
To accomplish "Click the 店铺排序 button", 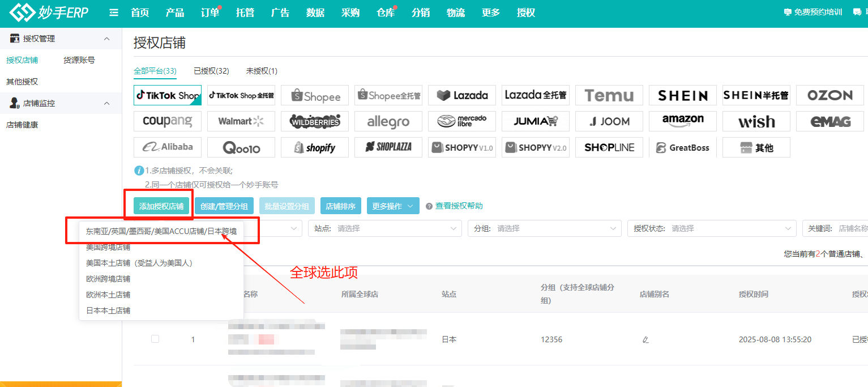I will tap(341, 206).
